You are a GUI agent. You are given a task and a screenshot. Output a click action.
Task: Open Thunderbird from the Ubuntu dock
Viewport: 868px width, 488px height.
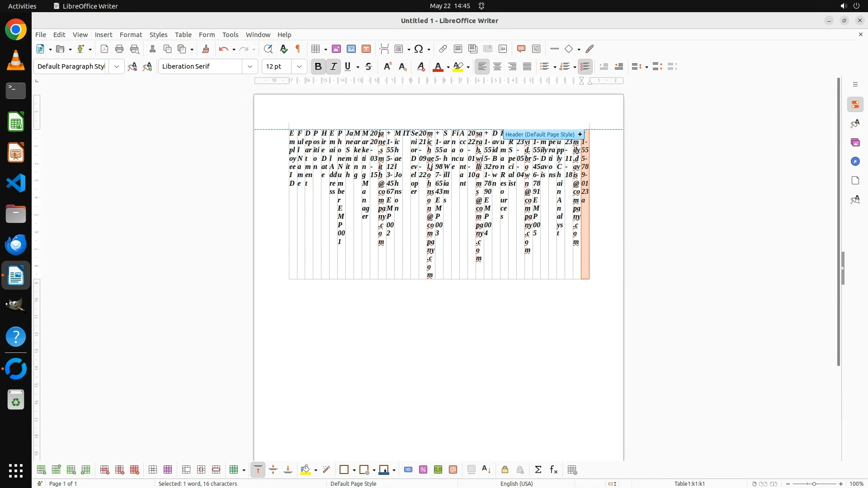[x=16, y=244]
